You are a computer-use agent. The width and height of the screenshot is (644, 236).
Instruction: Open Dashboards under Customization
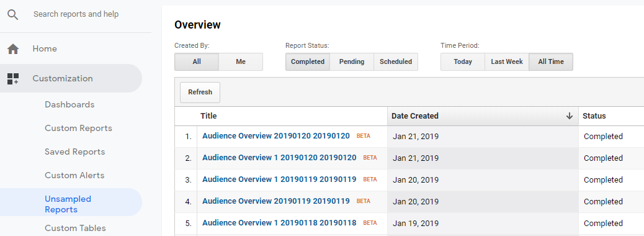point(69,104)
